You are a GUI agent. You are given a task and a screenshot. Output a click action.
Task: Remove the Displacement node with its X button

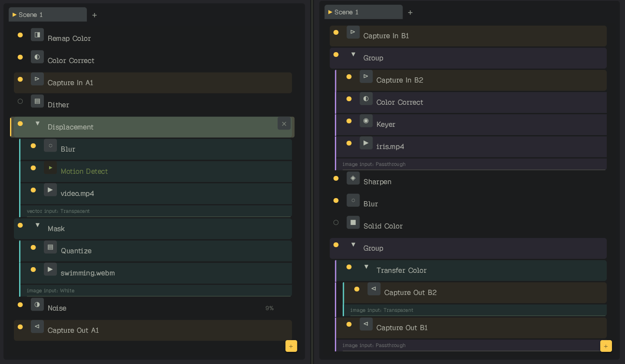click(284, 124)
